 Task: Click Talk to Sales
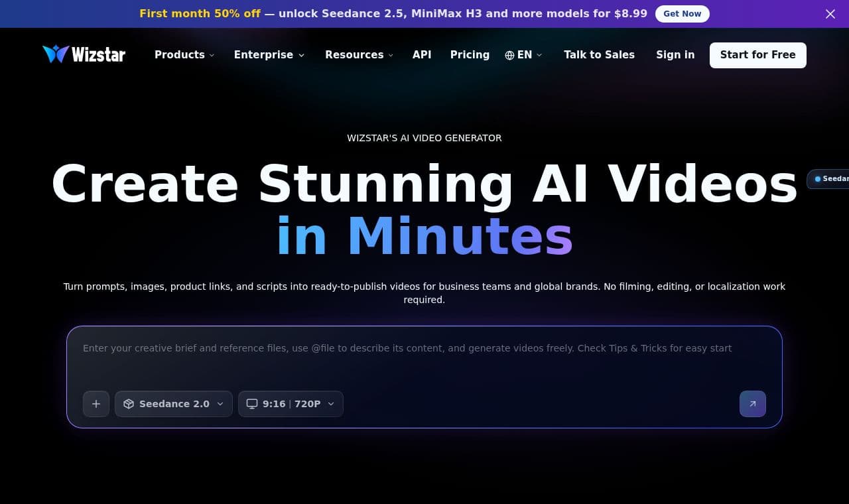pyautogui.click(x=599, y=55)
